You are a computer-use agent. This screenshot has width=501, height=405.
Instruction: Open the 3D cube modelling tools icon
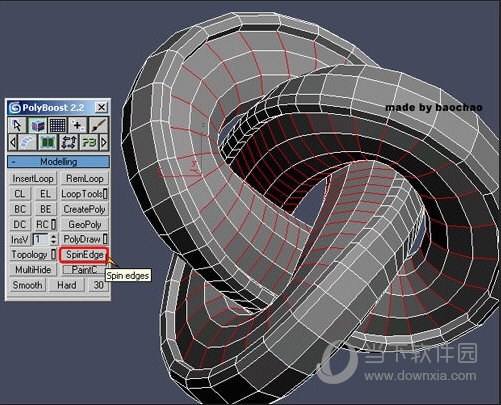click(x=37, y=126)
